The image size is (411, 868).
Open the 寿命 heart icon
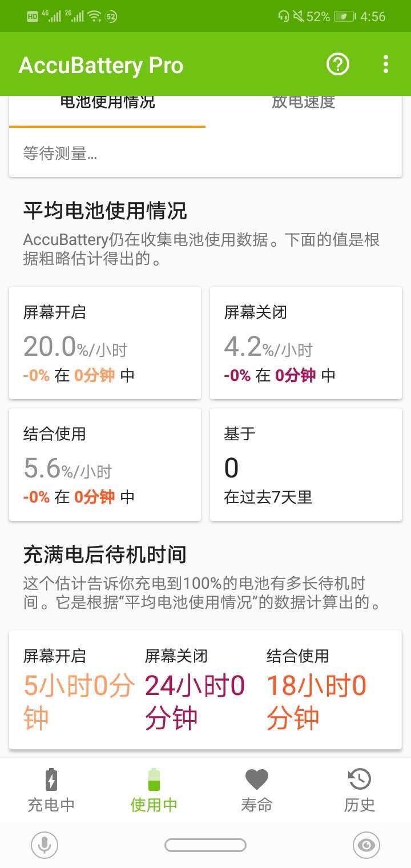point(256,779)
